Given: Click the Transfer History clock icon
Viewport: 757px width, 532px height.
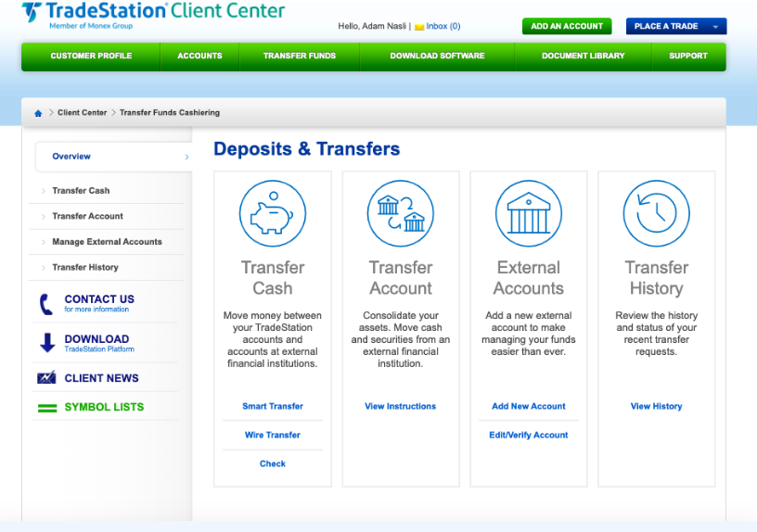Looking at the screenshot, I should (656, 213).
